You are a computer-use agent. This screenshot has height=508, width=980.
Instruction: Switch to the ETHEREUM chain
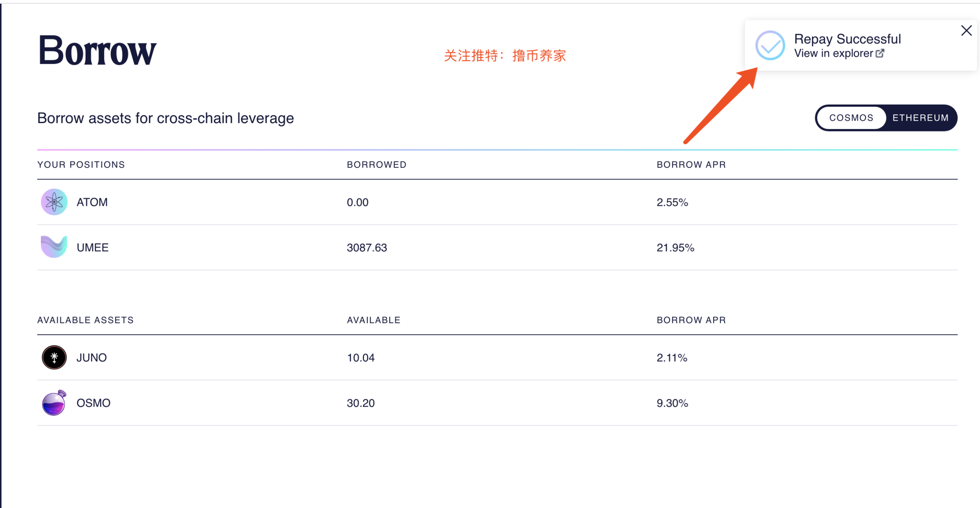point(921,118)
